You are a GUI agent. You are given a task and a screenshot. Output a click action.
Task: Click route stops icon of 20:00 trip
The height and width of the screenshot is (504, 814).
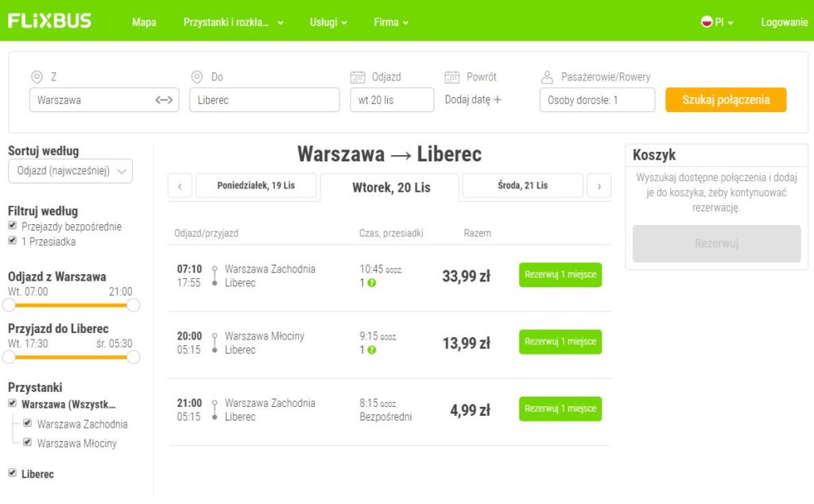point(215,343)
